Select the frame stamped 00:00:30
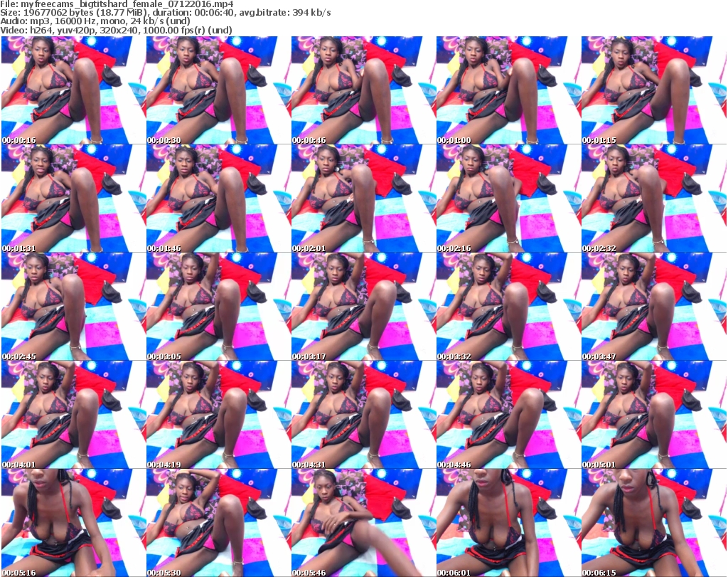 point(218,90)
